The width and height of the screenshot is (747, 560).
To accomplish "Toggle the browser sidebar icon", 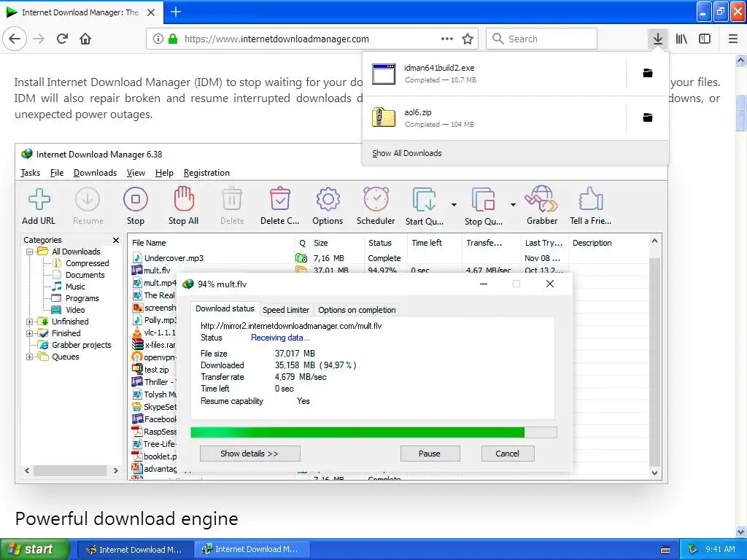I will point(705,39).
